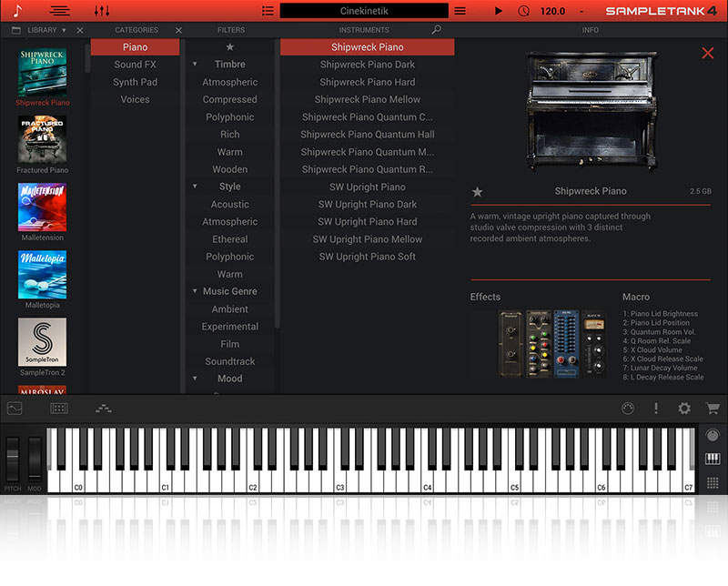This screenshot has height=586, width=728.
Task: Click the Mod wheel slider
Action: click(35, 460)
